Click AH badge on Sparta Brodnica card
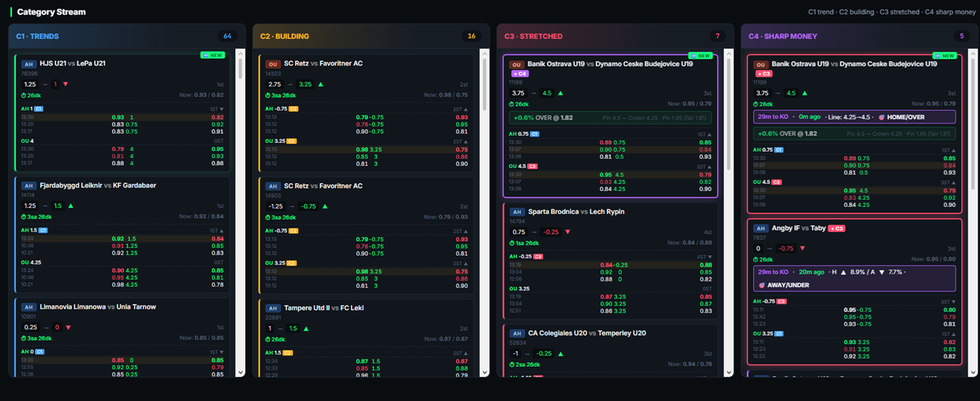Image resolution: width=980 pixels, height=401 pixels. 517,212
